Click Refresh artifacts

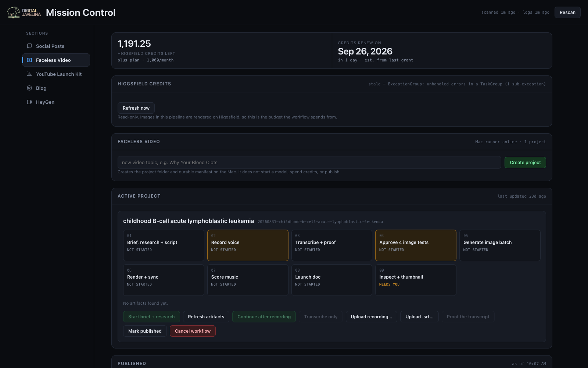tap(206, 317)
